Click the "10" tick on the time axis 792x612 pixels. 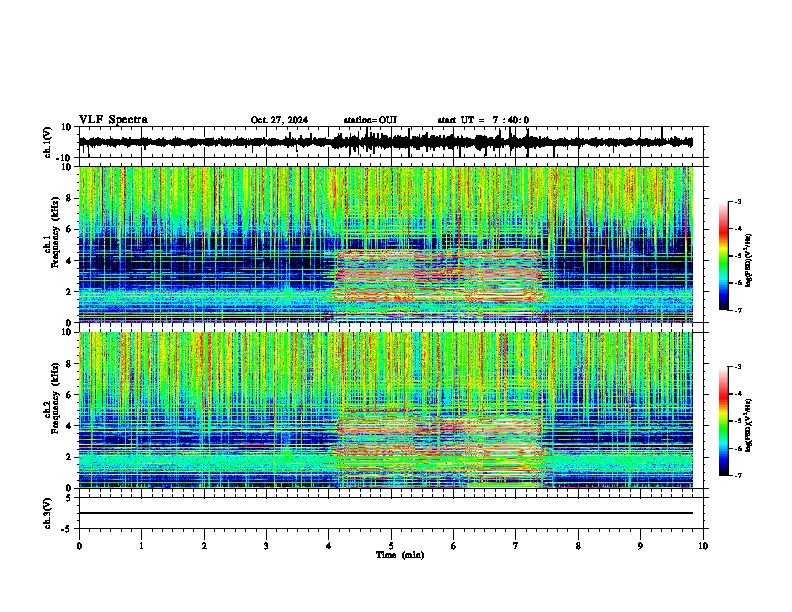[x=703, y=546]
